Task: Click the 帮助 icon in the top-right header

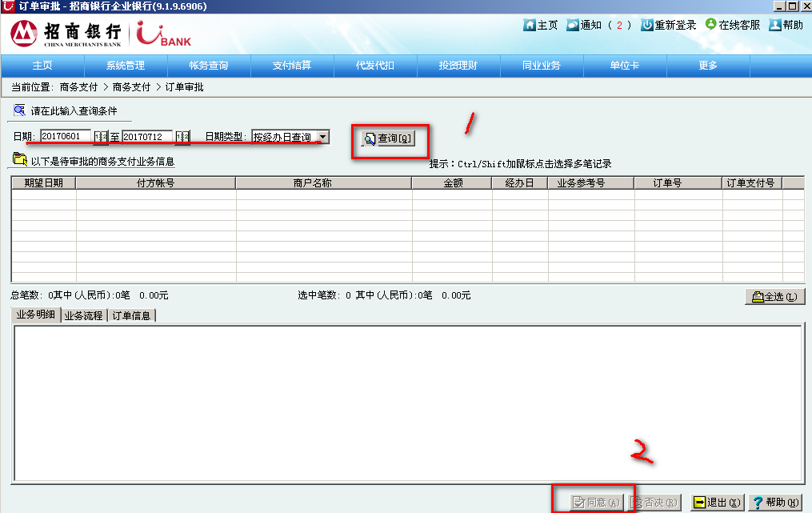Action: (775, 25)
